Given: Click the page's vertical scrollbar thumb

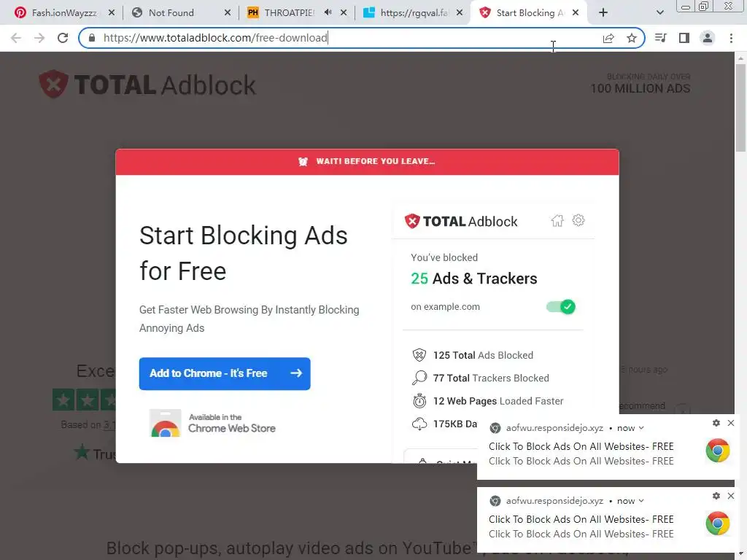Looking at the screenshot, I should (740, 108).
